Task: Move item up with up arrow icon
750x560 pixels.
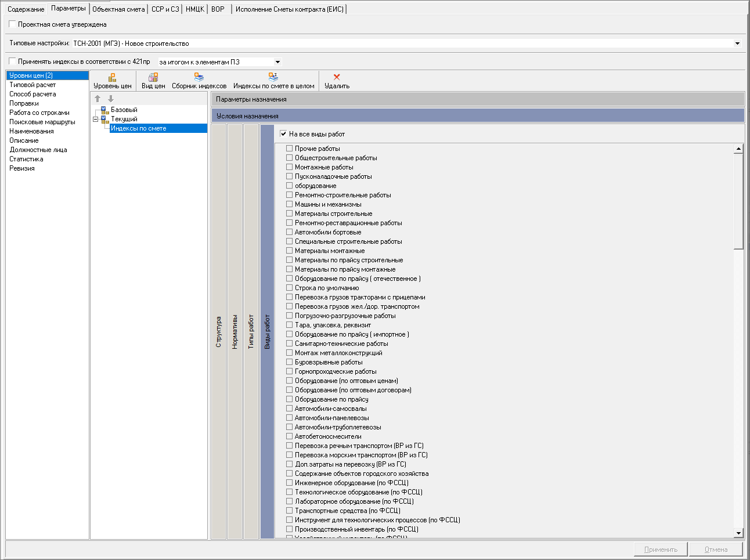Action: click(98, 99)
